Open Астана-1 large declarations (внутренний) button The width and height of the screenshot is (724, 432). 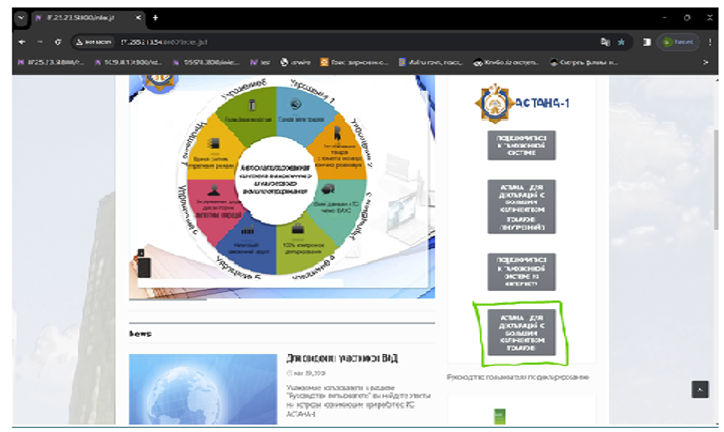click(521, 207)
